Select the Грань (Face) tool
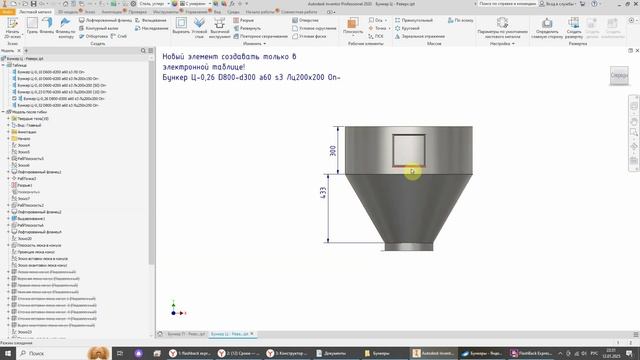 tap(32, 25)
